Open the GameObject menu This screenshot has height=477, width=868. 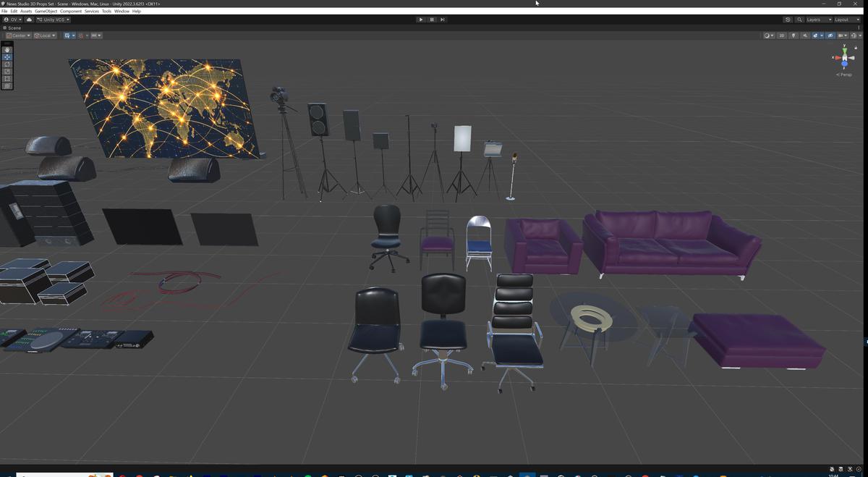(46, 11)
